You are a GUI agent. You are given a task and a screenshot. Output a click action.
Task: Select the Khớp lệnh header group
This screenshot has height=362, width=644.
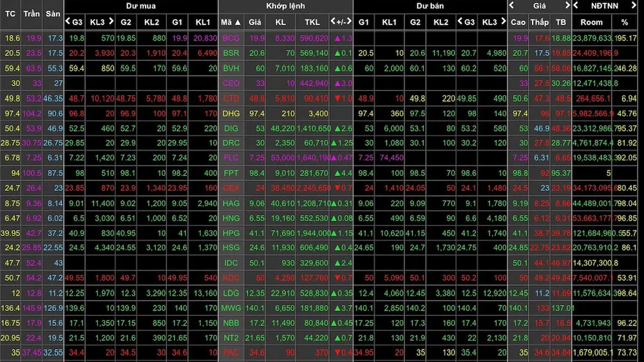coord(285,6)
